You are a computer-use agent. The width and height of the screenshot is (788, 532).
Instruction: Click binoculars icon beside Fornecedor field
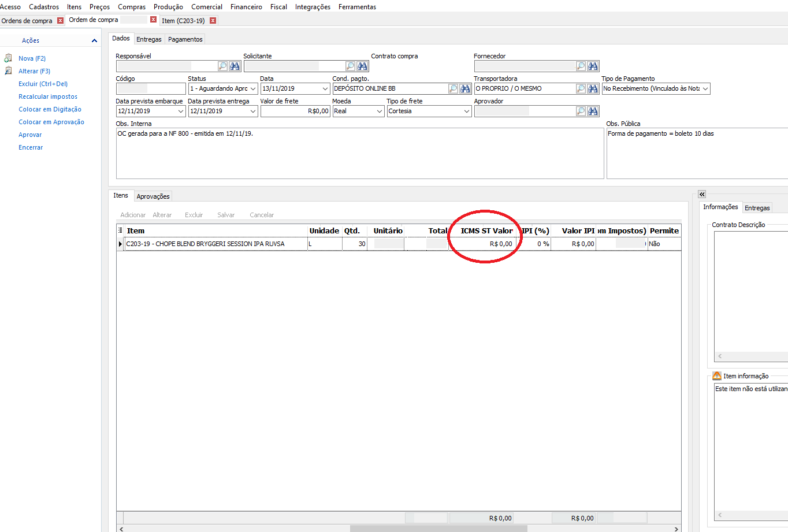click(593, 66)
